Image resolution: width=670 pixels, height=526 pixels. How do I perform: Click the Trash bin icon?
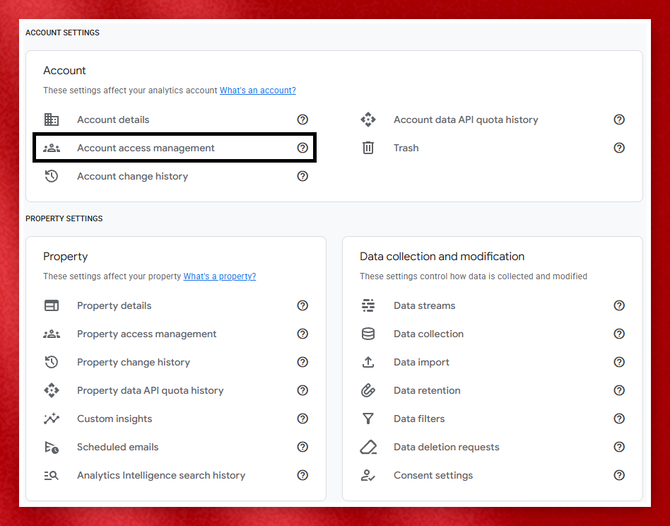[368, 148]
